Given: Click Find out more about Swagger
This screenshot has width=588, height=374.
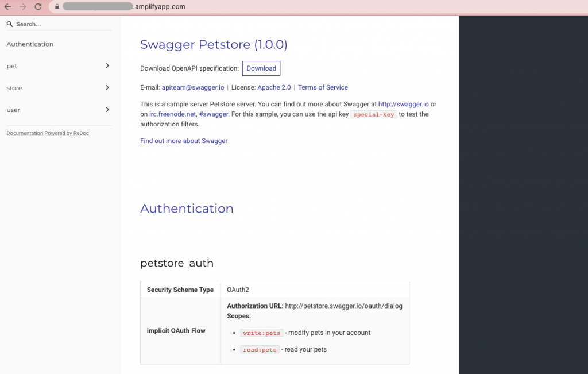Looking at the screenshot, I should click(x=184, y=141).
